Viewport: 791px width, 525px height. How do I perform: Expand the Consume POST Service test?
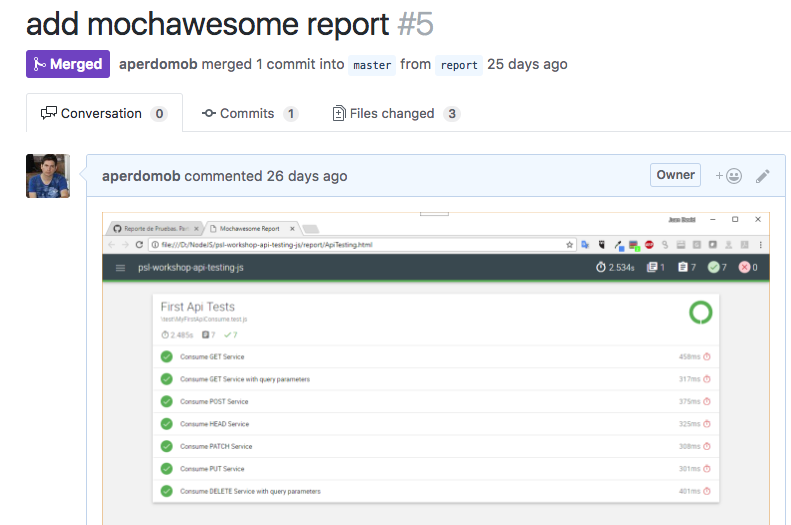pyautogui.click(x=436, y=401)
